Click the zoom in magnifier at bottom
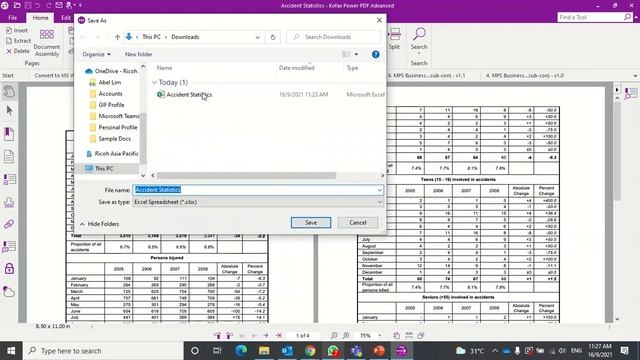 (346, 336)
